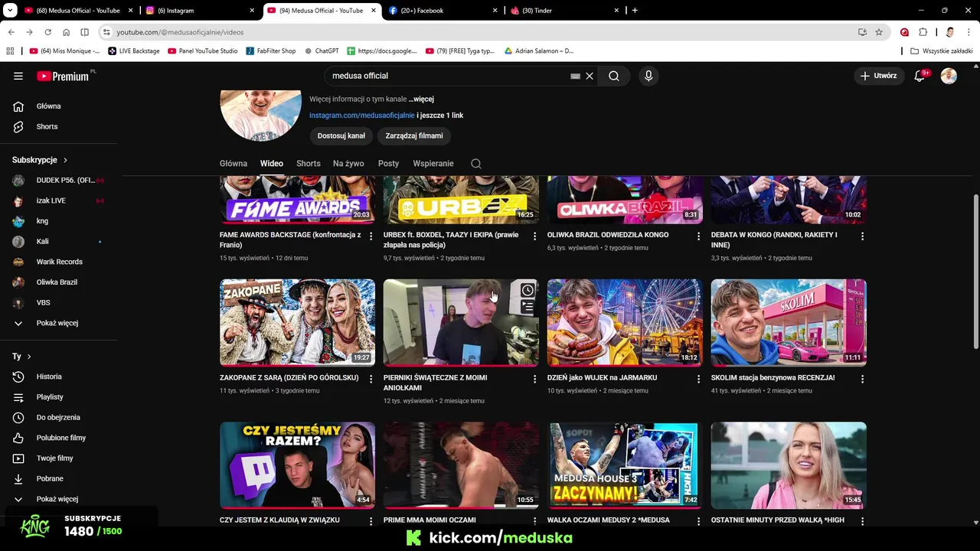Switch to Facebook browser tab
Viewport: 980px width, 551px height.
tap(443, 11)
